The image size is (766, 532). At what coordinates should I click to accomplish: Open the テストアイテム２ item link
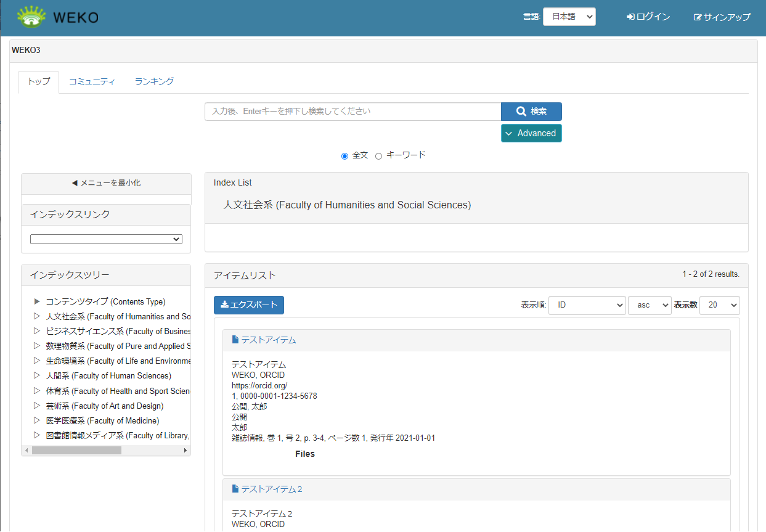tap(272, 489)
